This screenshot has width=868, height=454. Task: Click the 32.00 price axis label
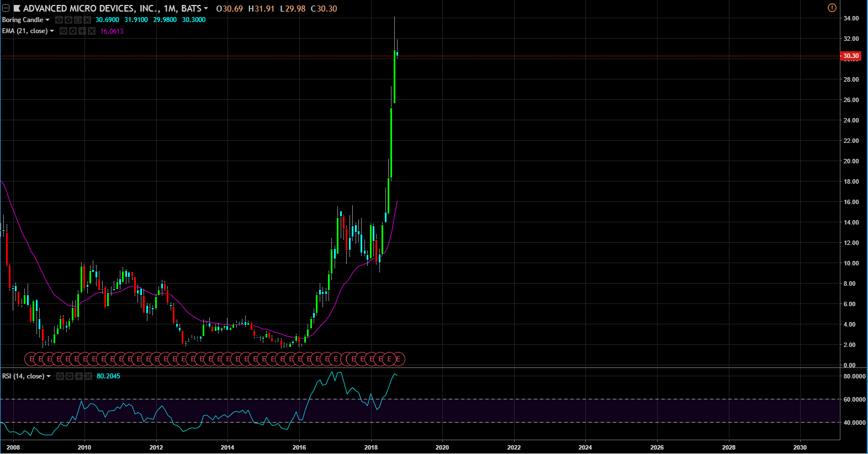pos(851,39)
